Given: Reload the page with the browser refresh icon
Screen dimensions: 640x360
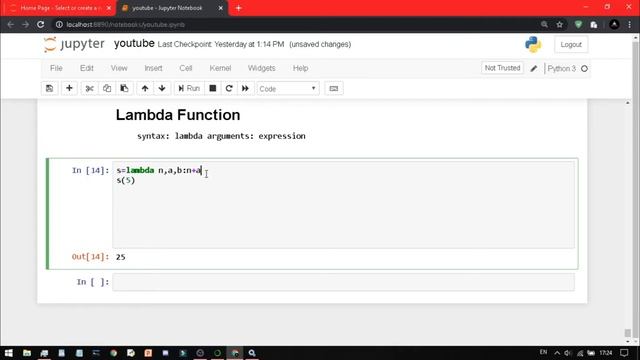Looking at the screenshot, I should point(41,24).
